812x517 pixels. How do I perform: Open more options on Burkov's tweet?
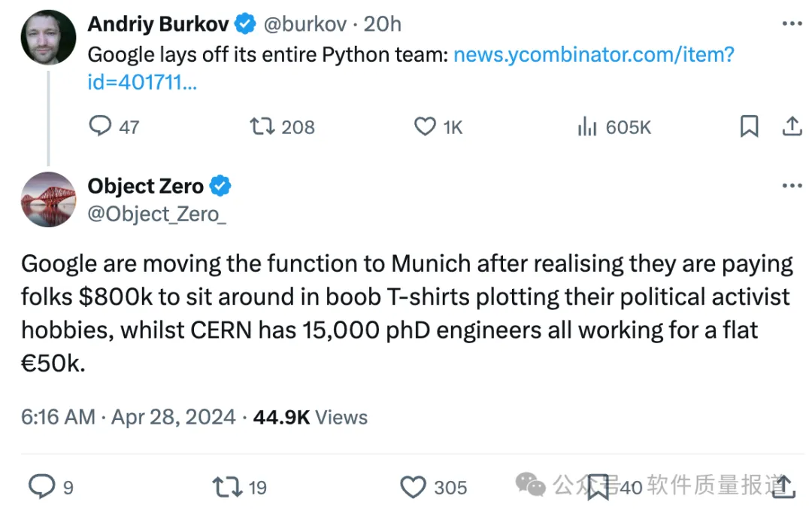coord(792,24)
